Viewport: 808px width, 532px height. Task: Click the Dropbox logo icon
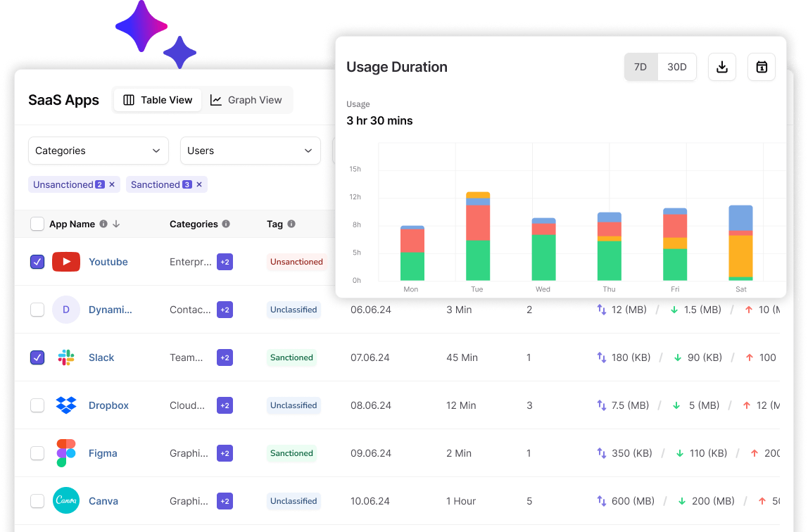pyautogui.click(x=66, y=405)
